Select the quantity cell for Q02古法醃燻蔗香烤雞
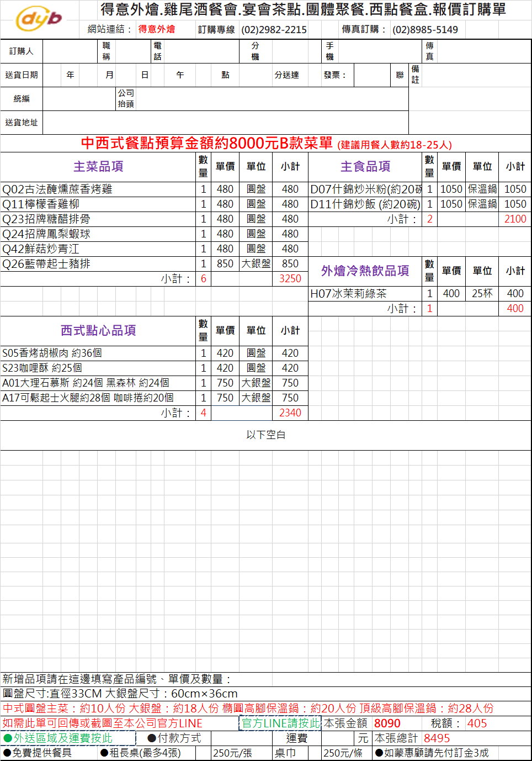This screenshot has width=532, height=761. coord(203,189)
